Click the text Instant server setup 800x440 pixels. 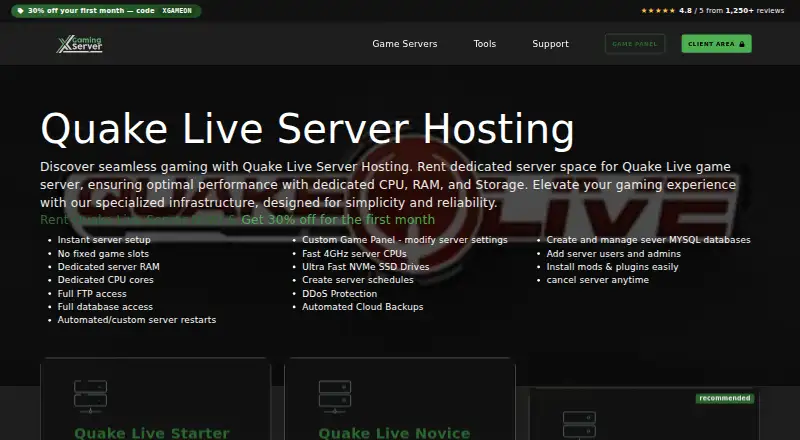[x=104, y=240]
